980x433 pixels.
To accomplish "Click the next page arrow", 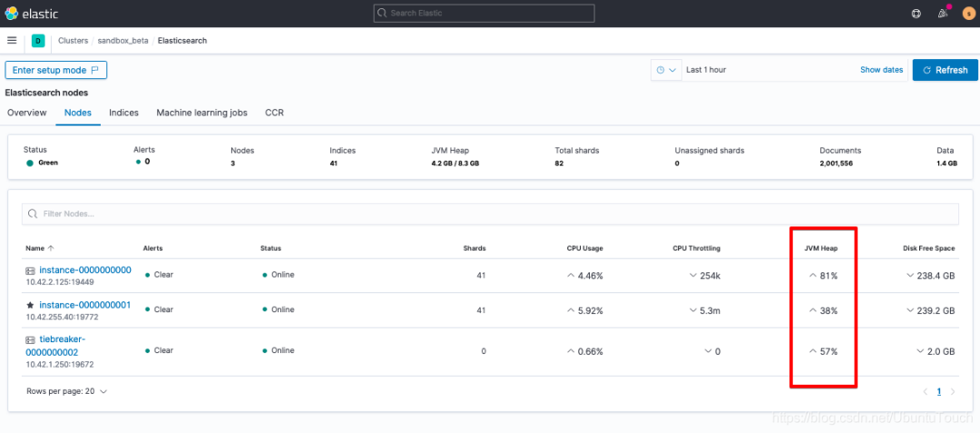I will [x=953, y=392].
